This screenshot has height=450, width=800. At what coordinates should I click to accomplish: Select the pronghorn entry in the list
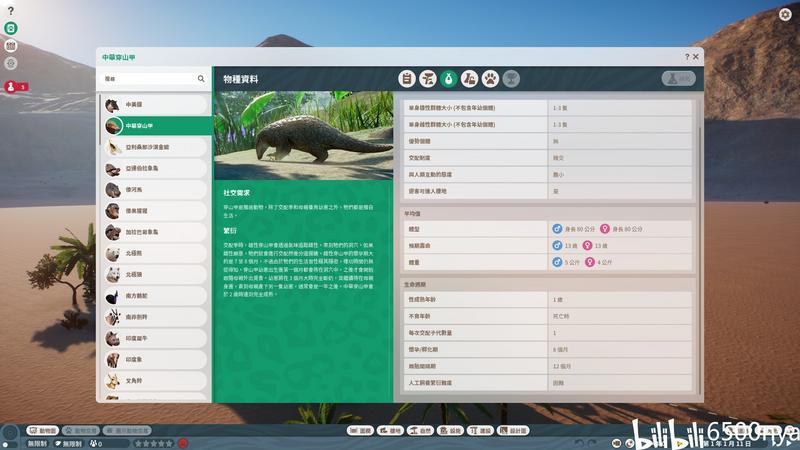156,381
